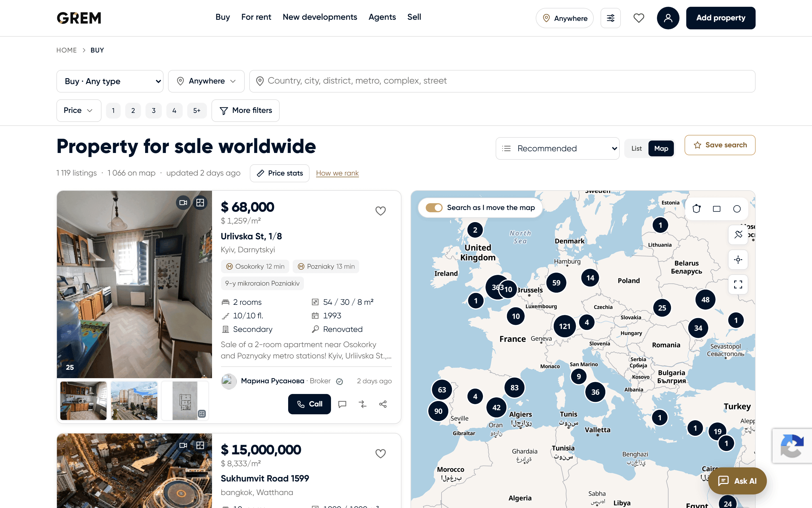Expand map to fullscreen
This screenshot has height=508, width=812.
[738, 284]
